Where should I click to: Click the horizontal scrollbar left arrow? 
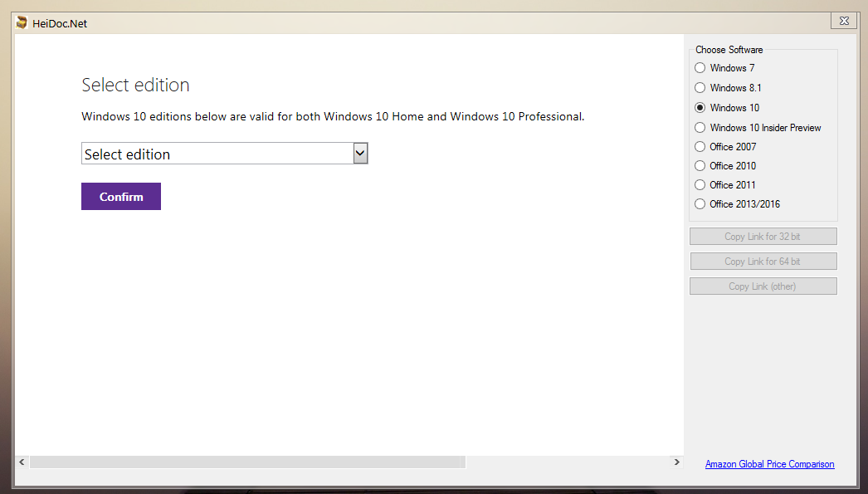22,462
